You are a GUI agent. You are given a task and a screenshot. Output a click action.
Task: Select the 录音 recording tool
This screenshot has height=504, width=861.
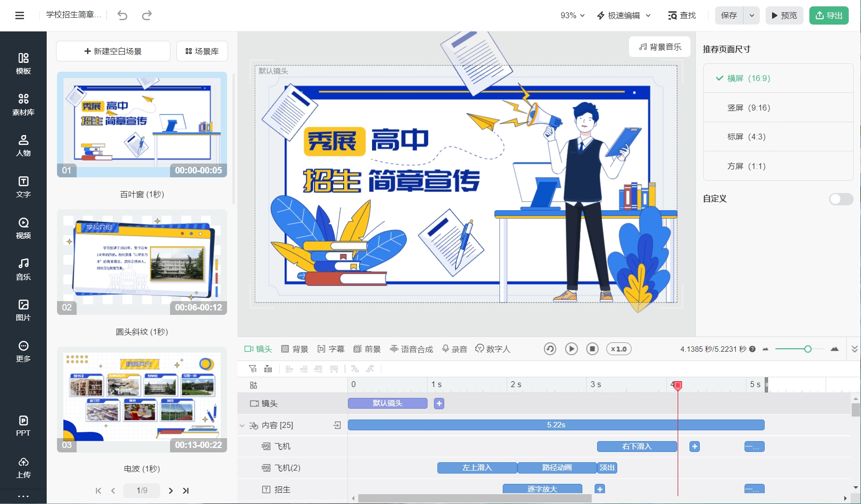455,349
